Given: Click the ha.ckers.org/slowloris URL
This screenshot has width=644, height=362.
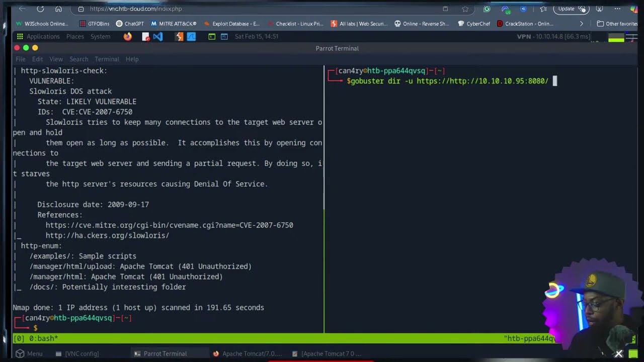Looking at the screenshot, I should pos(107,236).
